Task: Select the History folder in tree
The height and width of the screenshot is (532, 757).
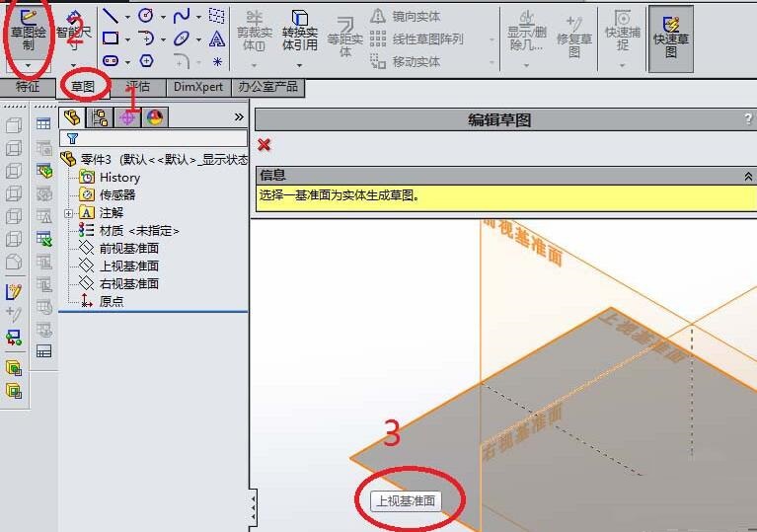Action: (x=111, y=178)
